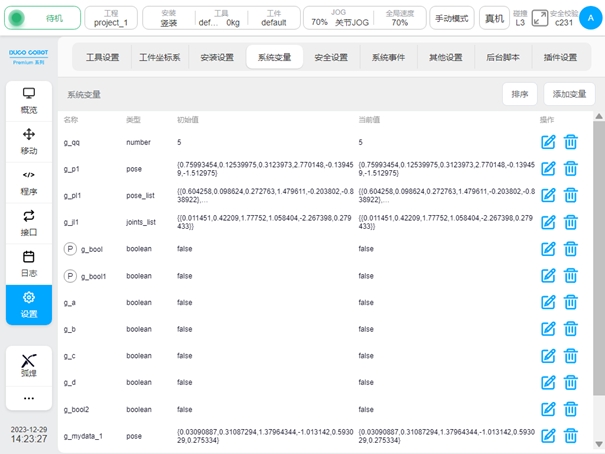This screenshot has width=605, height=454.
Task: Open the 概览 overview sidebar icon
Action: pos(29,100)
